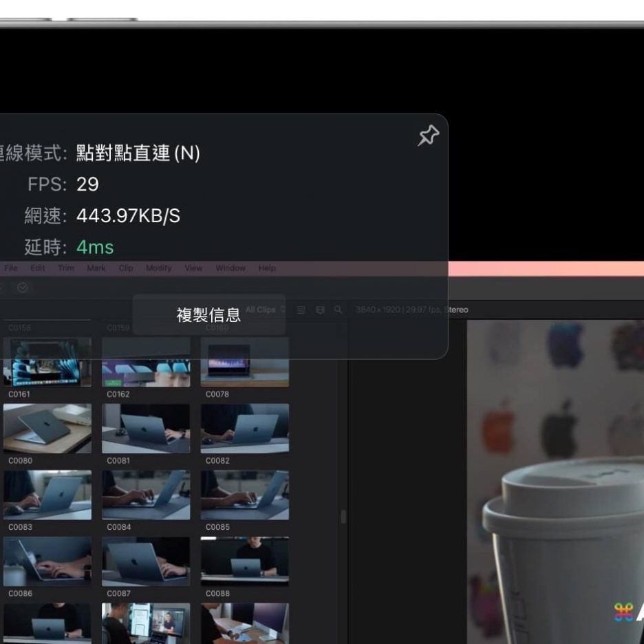Viewport: 644px width, 644px height.
Task: Select clip thumbnail C0086
Action: coord(47,561)
